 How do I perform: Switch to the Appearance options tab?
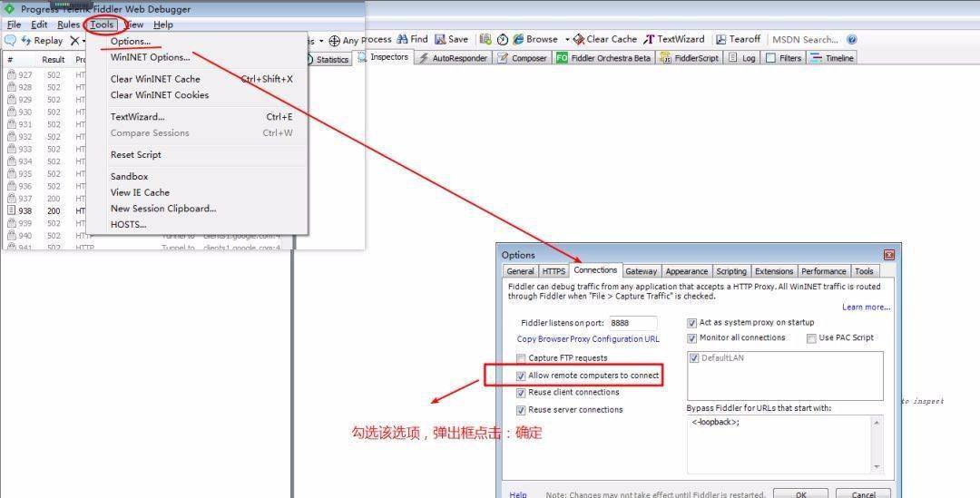pos(686,271)
